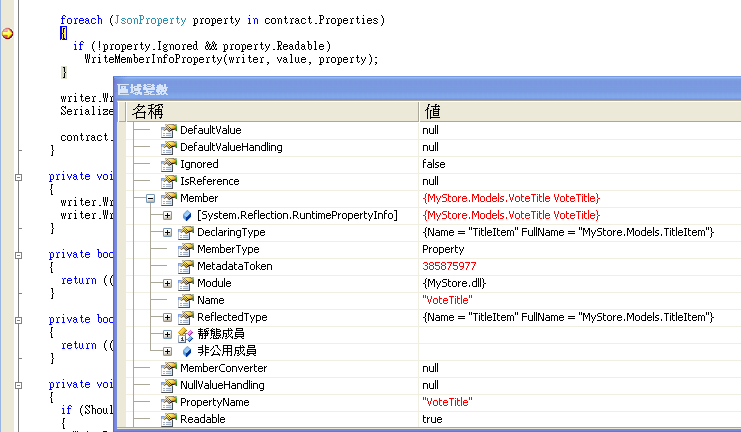Select the Ignored row name
The width and height of the screenshot is (741, 432).
(x=199, y=164)
